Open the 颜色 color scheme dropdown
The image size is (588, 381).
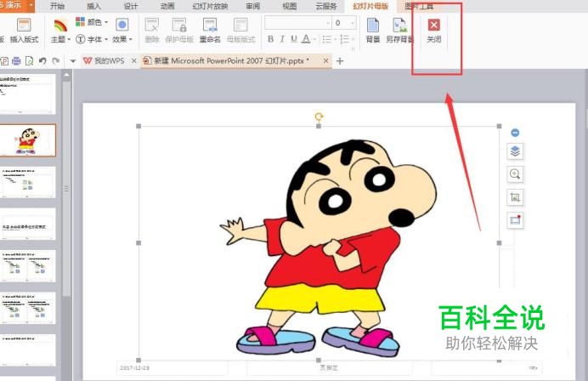[92, 22]
